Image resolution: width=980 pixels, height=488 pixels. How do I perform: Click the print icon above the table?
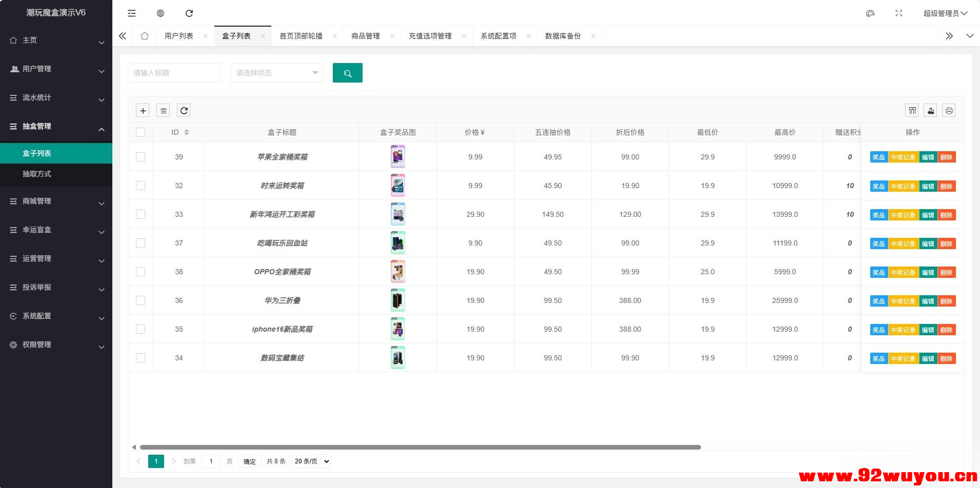pyautogui.click(x=948, y=110)
